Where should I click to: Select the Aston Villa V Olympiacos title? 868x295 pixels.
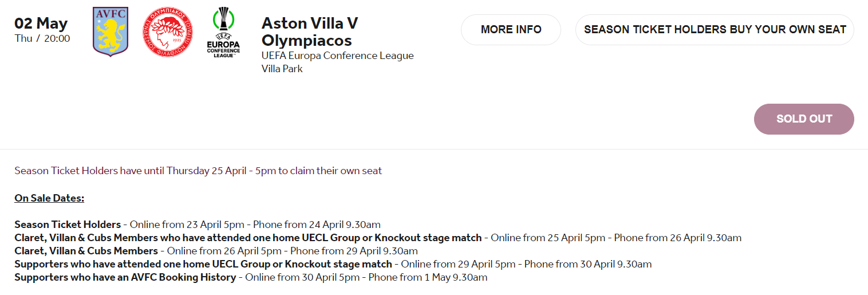tap(310, 32)
